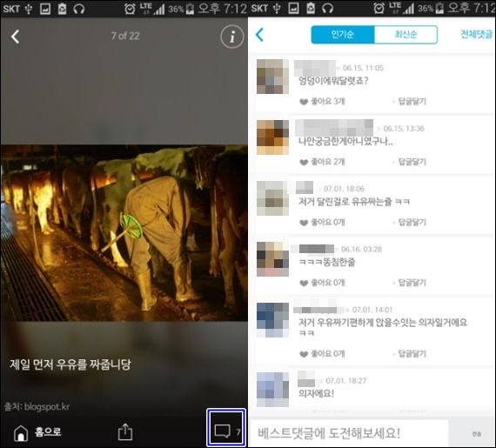Like the comment 나만궁금한게아니였구나..
The height and width of the screenshot is (448, 496).
pos(322,162)
